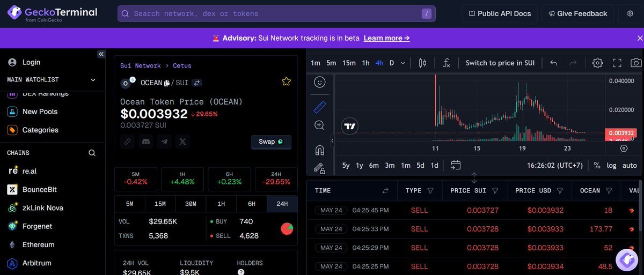
Task: Set chart interval to D
Action: pos(392,63)
